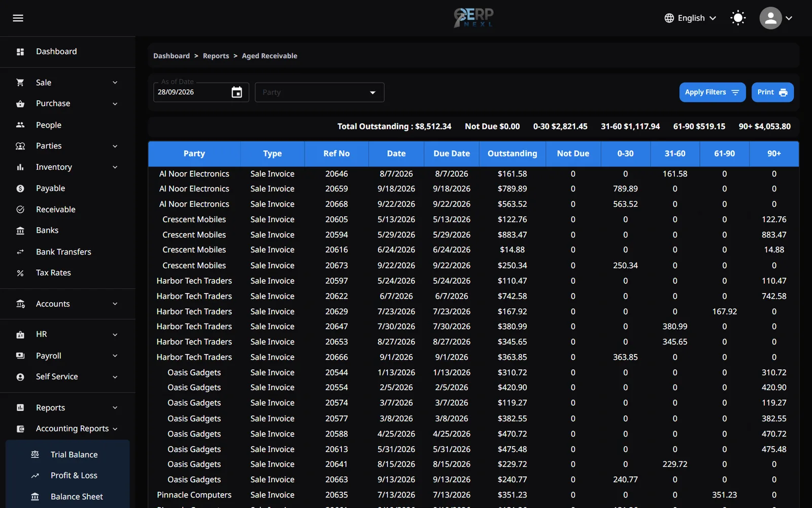Screen dimensions: 812x508
Task: Open the English language dropdown
Action: point(691,18)
